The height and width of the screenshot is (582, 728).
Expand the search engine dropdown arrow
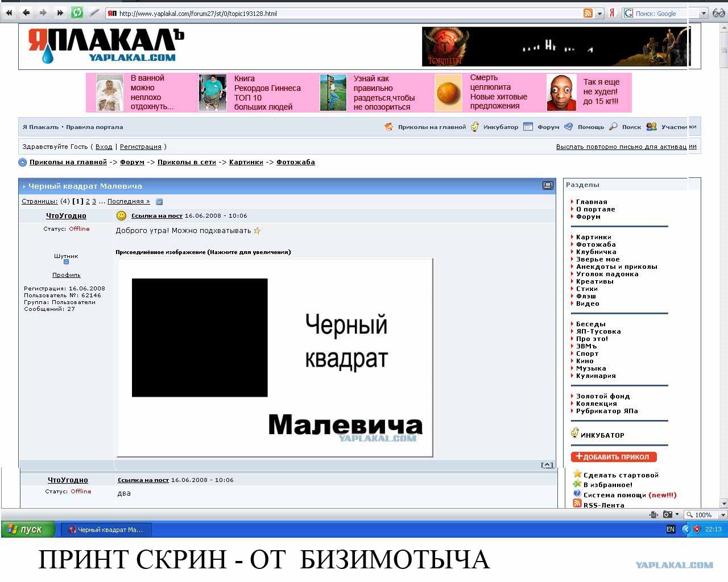tap(704, 13)
